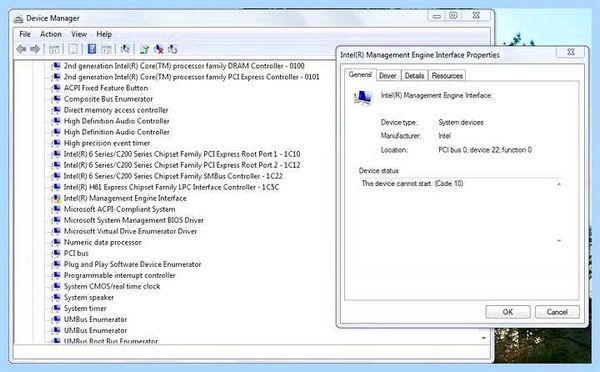Click the yellow warning icon beside Intel(R) Management Engine Interface
The height and width of the screenshot is (372, 600).
pos(56,198)
